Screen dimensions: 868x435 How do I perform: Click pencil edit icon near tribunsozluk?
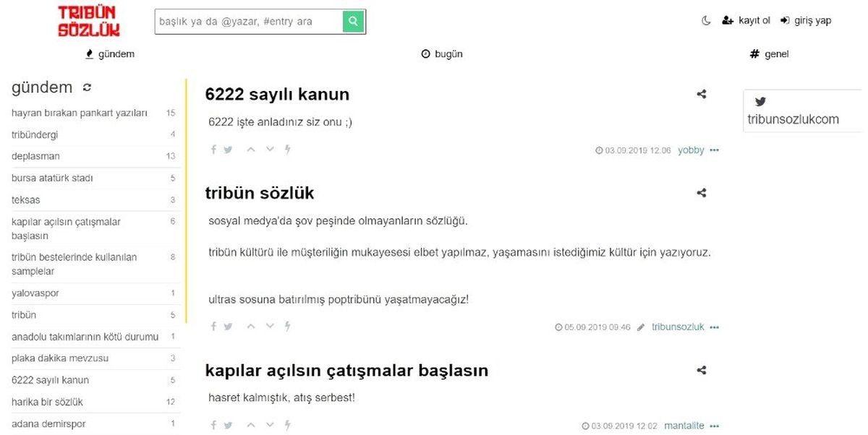pos(641,327)
